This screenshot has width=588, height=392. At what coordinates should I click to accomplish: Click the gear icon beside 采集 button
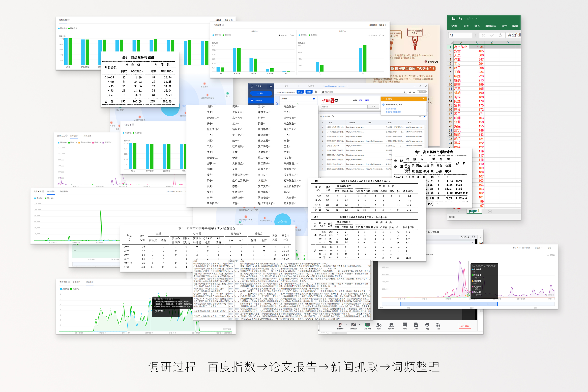[x=316, y=92]
